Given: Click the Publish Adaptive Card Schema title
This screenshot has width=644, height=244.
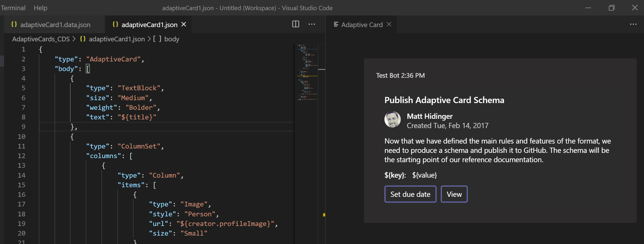Looking at the screenshot, I should [444, 100].
